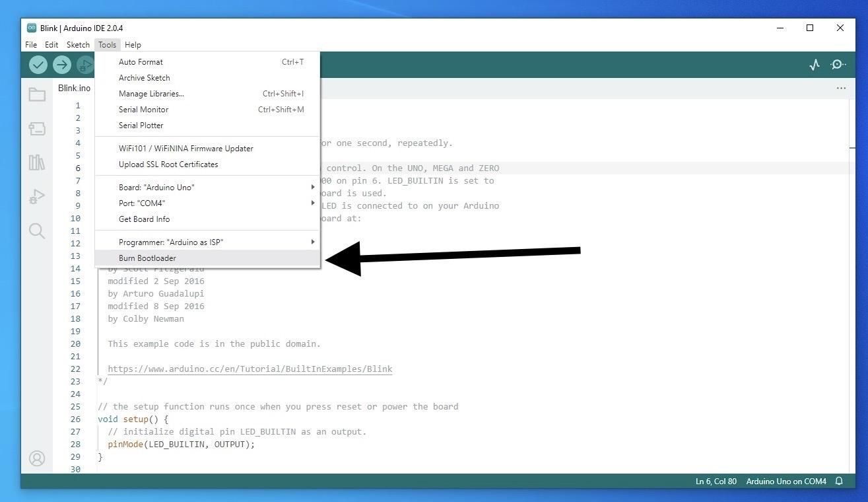868x502 pixels.
Task: Click the three-dots editor options button
Action: (x=841, y=88)
